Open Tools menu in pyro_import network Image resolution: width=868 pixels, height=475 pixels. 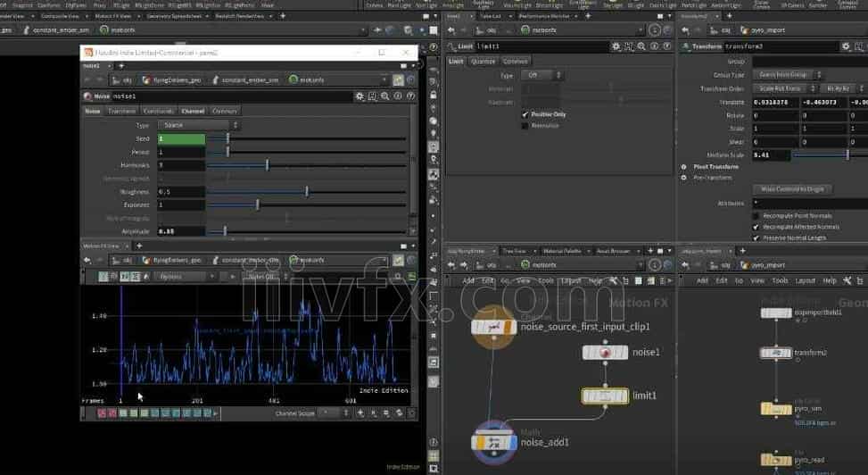coord(780,281)
